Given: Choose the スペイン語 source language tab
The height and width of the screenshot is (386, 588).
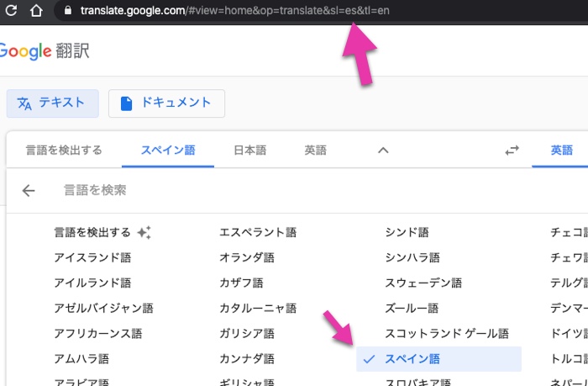Looking at the screenshot, I should tap(168, 151).
